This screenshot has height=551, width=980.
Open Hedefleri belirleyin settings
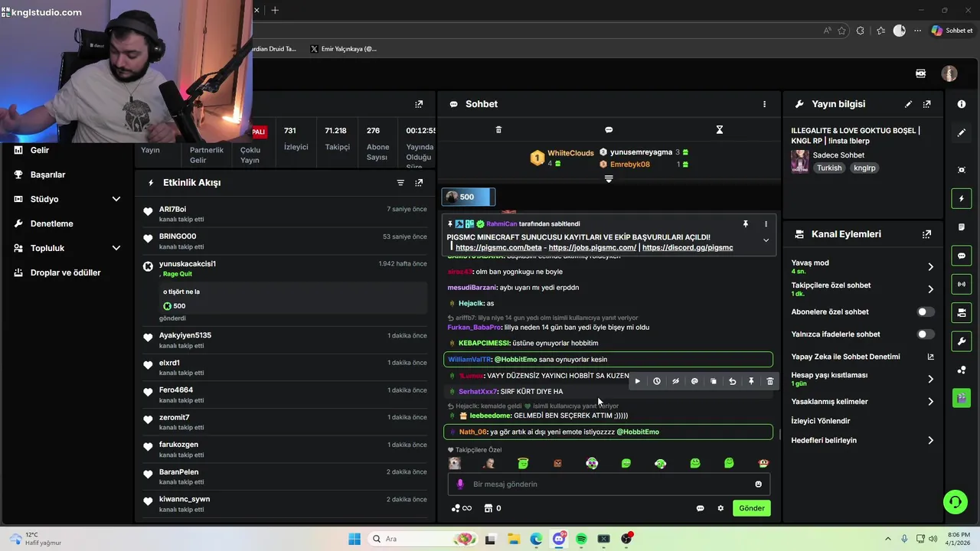863,441
